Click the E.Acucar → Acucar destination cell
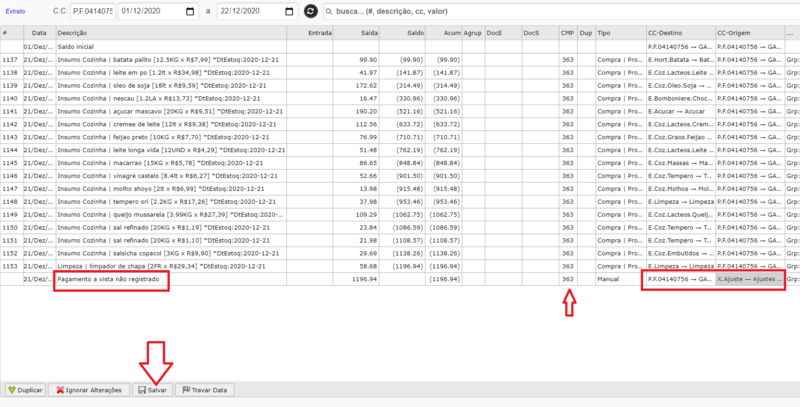This screenshot has width=800, height=407. (x=681, y=111)
